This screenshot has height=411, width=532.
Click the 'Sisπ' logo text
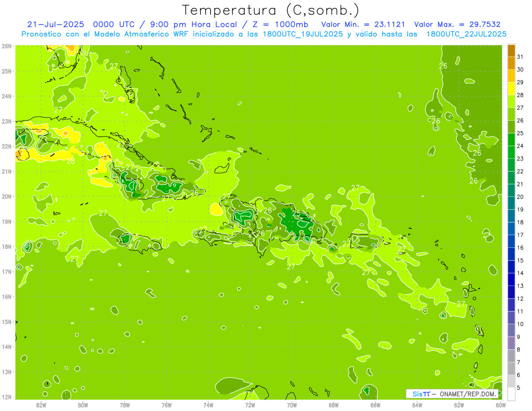[x=421, y=394]
